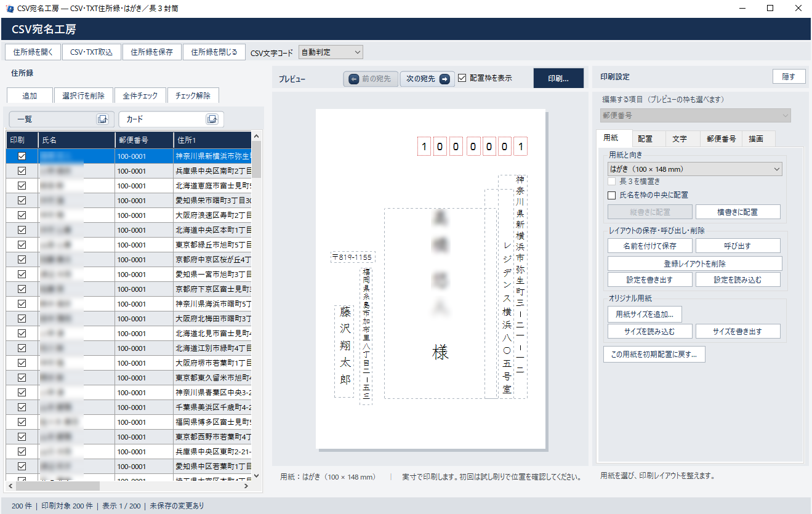Click the CSV宛名工房 app icon in title bar
The height and width of the screenshot is (514, 812).
click(10, 9)
